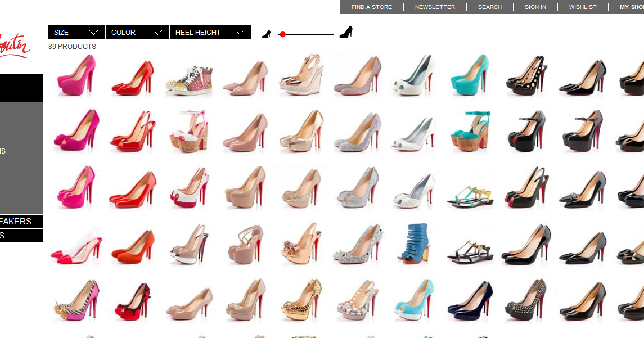The width and height of the screenshot is (644, 338).
Task: Select the red lace ruffled peep-toe pump
Action: [133, 302]
